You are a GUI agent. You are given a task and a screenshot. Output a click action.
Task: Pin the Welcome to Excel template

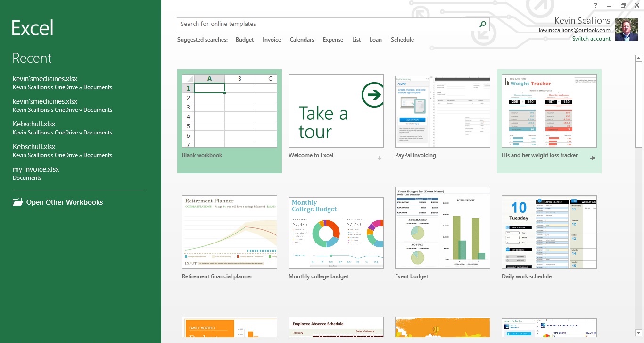click(380, 159)
